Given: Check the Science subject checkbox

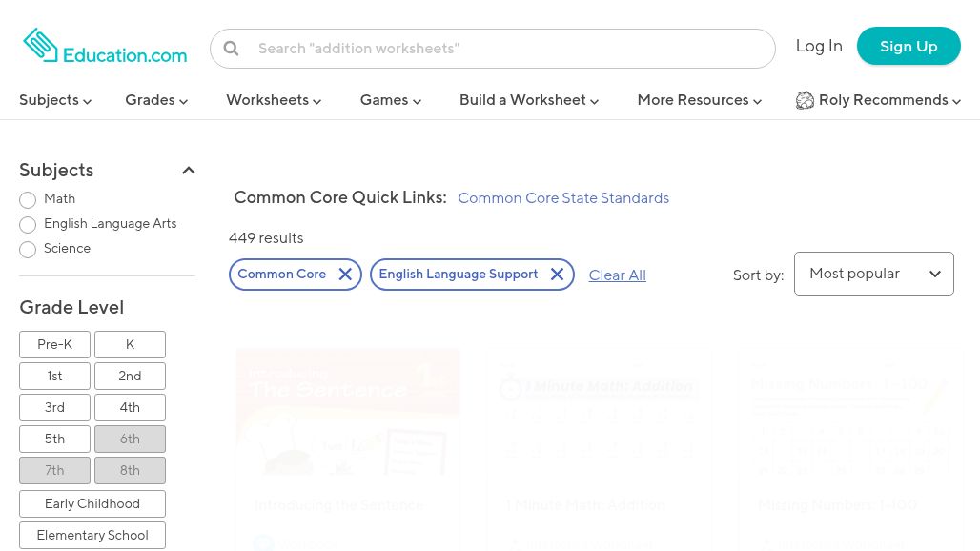Looking at the screenshot, I should tap(28, 250).
